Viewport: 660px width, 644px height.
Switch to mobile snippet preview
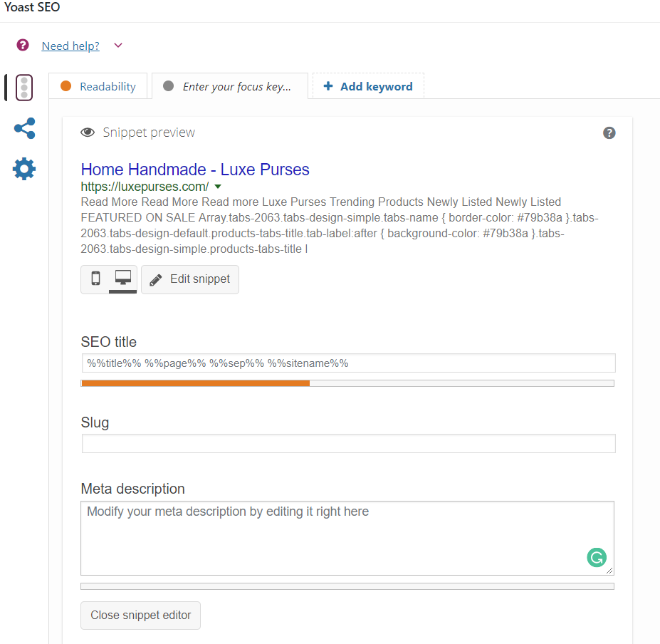tap(95, 279)
